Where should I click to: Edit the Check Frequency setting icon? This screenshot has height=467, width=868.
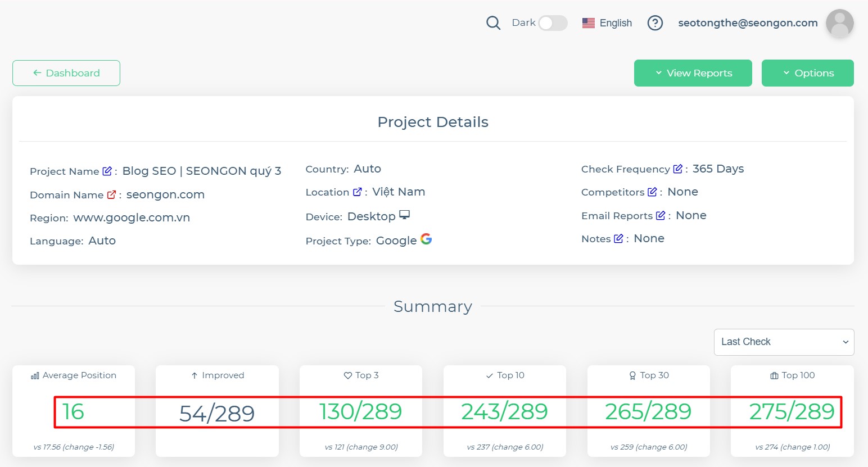point(678,169)
